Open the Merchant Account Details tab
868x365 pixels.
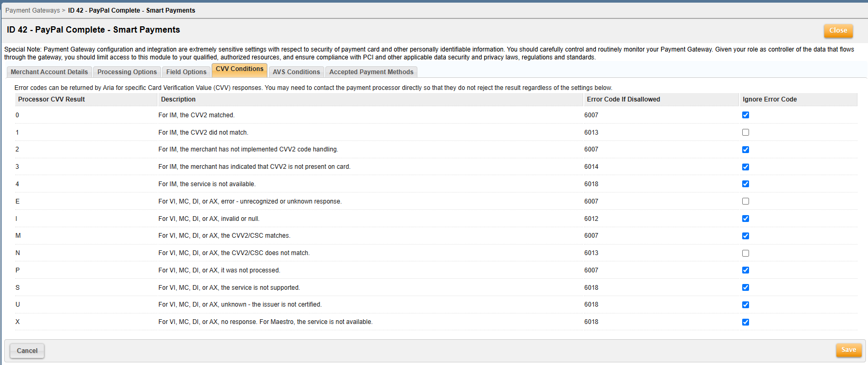(49, 72)
